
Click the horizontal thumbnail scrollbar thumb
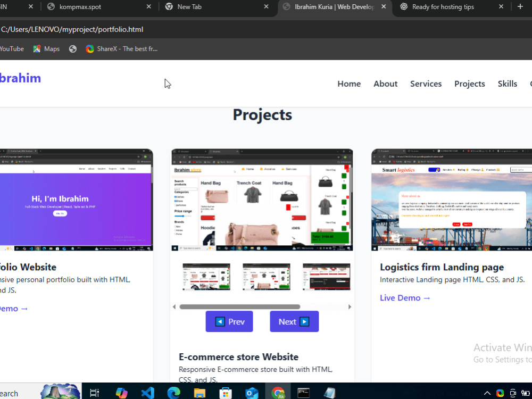pos(239,307)
